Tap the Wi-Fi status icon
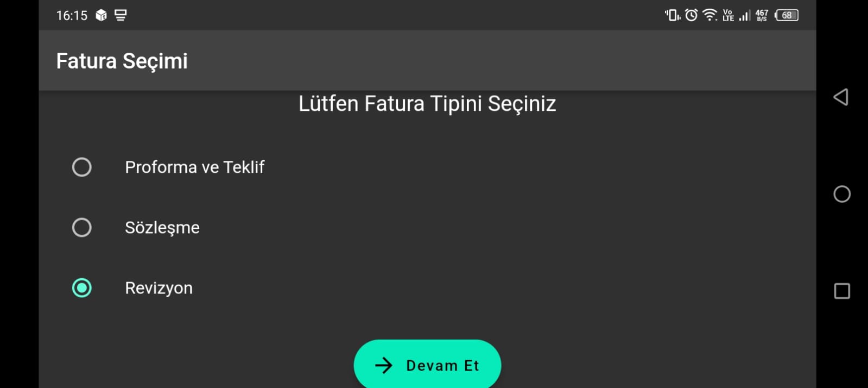The image size is (868, 388). point(709,15)
